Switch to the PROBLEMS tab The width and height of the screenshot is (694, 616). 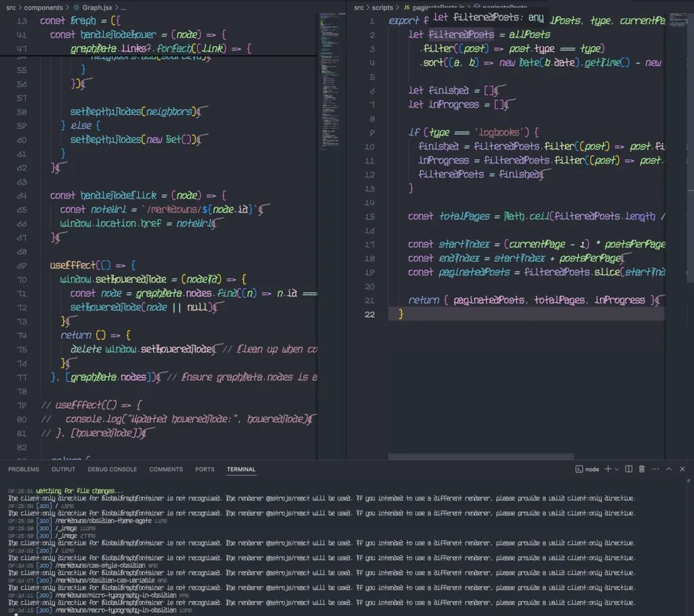24,469
